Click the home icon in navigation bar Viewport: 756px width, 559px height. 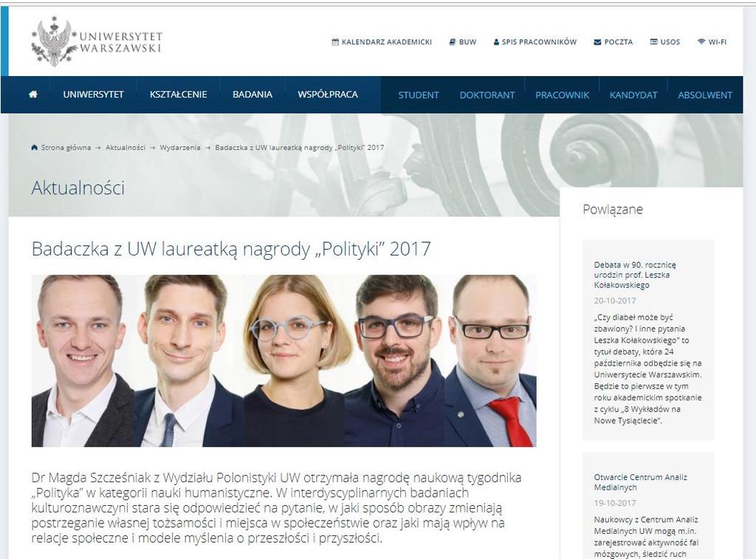click(32, 95)
